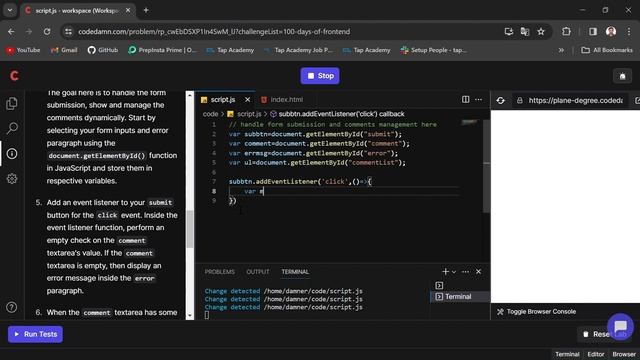Viewport: 640px width, 360px height.
Task: Click the translate page icon
Action: (525, 31)
